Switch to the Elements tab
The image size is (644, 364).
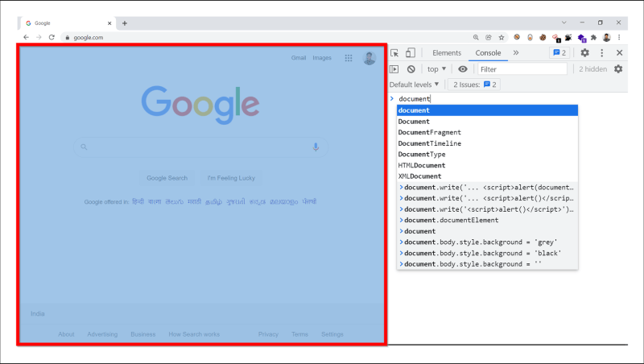click(447, 53)
